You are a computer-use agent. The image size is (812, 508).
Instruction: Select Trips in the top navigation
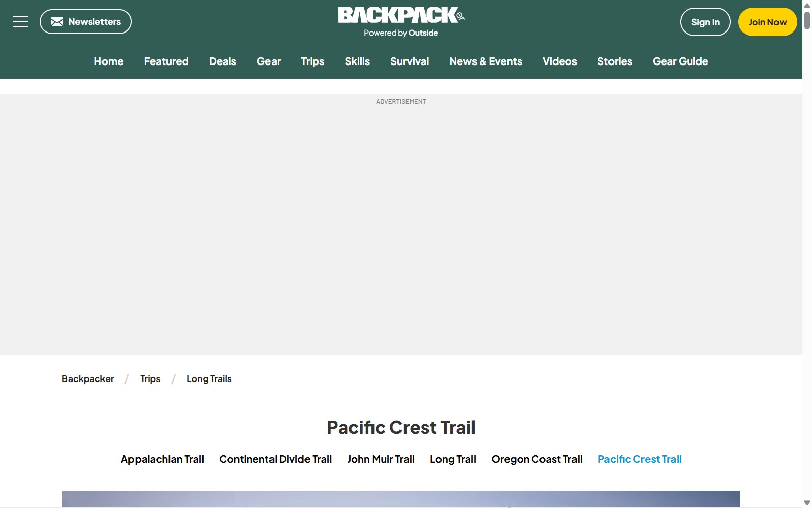pos(313,61)
